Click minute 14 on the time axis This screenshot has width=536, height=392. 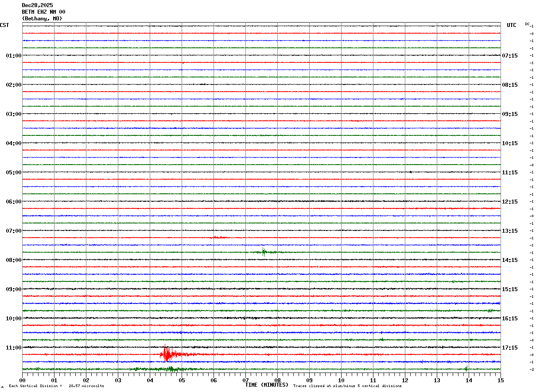pos(469,380)
